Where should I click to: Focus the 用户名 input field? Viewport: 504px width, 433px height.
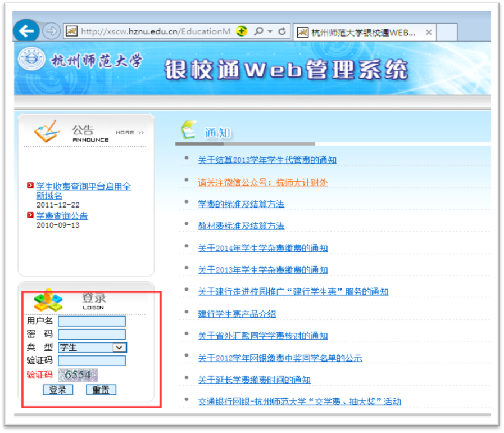click(x=92, y=321)
